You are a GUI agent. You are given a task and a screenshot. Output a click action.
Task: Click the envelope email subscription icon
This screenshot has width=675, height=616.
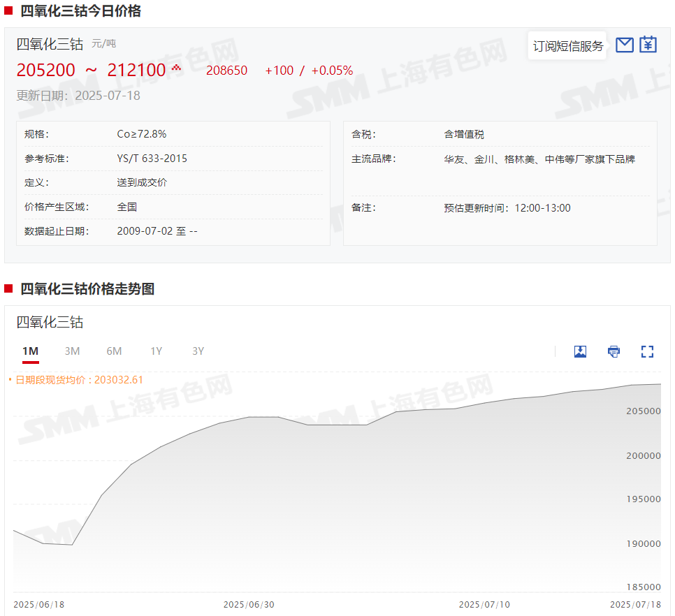point(625,45)
